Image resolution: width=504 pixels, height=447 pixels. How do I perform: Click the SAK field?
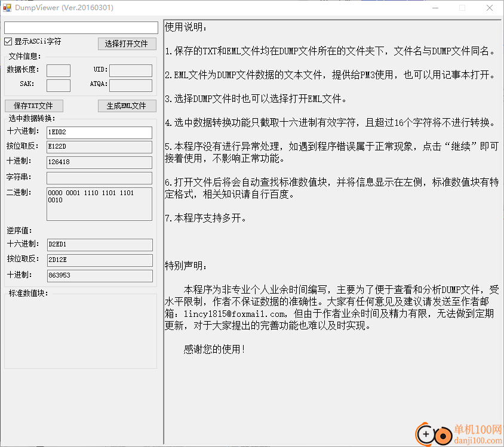[59, 85]
